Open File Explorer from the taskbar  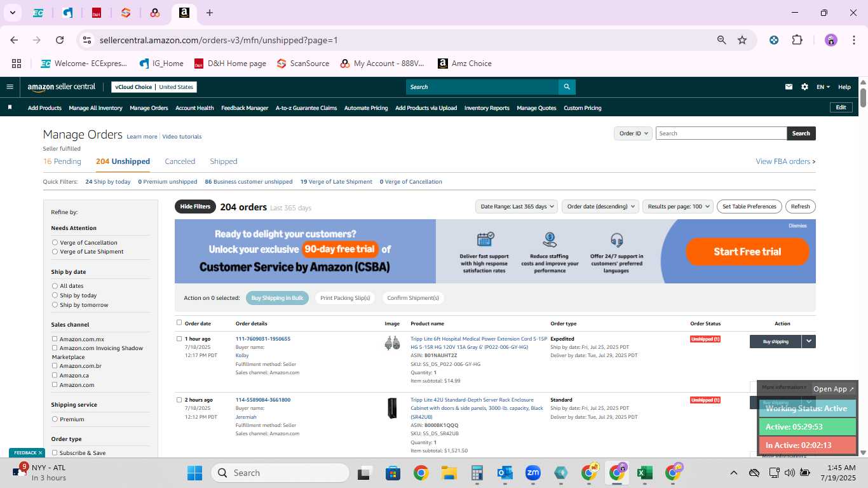point(449,473)
